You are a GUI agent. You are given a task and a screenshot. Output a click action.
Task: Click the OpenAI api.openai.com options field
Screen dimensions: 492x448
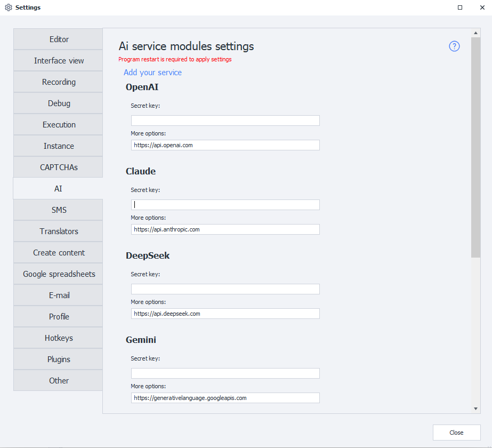click(x=225, y=145)
